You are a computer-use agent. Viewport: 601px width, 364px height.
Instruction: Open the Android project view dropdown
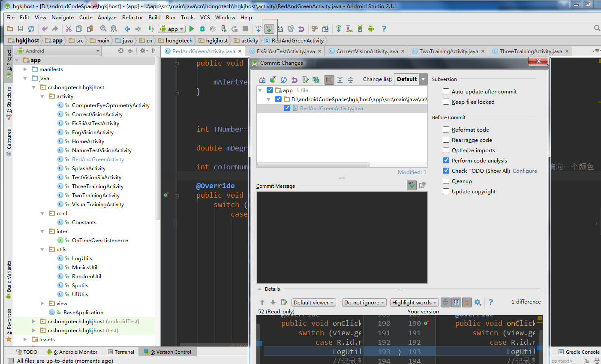[x=59, y=51]
